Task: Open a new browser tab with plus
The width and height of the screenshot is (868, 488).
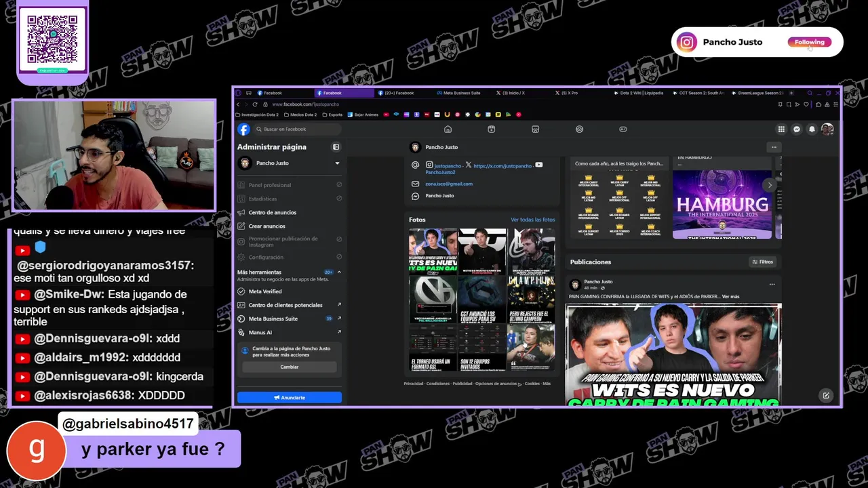Action: [791, 93]
